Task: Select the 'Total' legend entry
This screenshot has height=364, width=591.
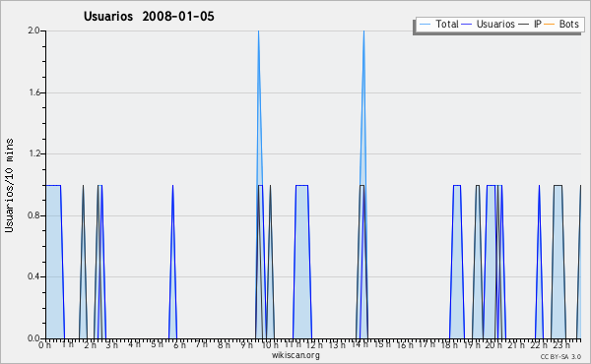Action: pos(447,24)
